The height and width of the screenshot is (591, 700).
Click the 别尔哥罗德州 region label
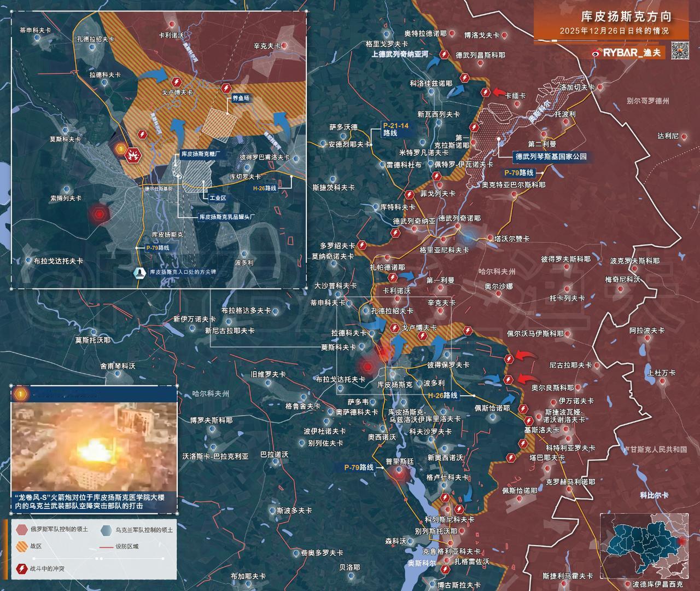tap(648, 101)
